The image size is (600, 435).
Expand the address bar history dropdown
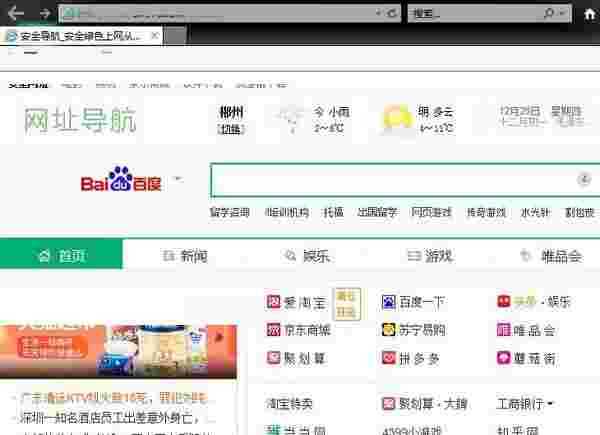click(x=378, y=13)
